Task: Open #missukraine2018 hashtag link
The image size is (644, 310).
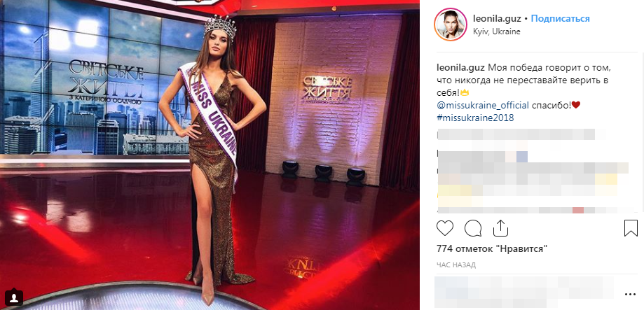Action: (475, 118)
